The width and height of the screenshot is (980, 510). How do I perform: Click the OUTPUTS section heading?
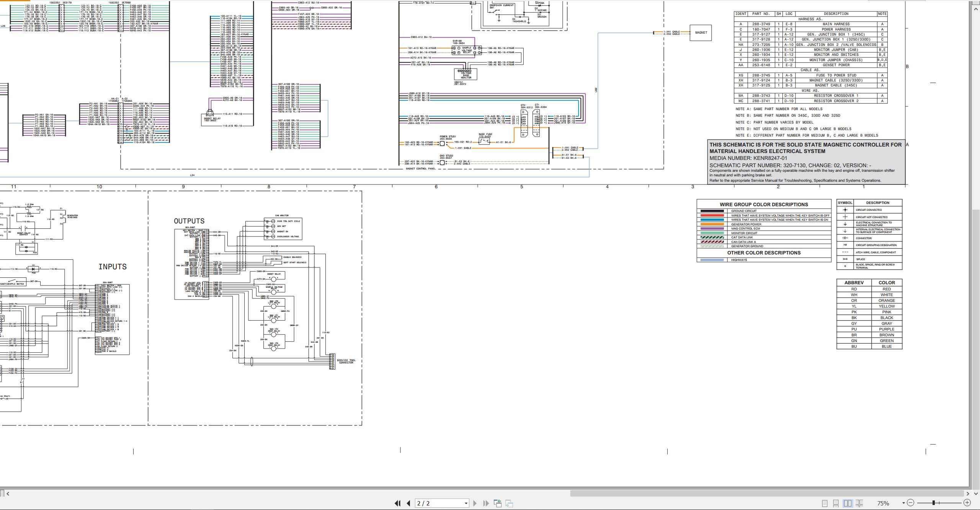(189, 221)
